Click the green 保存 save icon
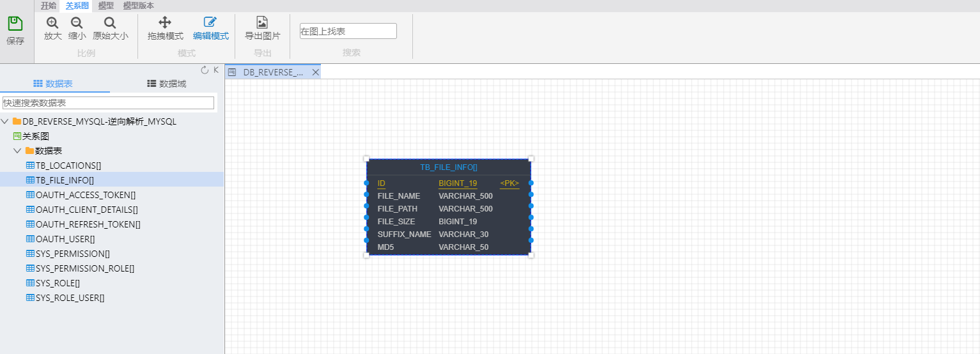This screenshot has height=354, width=980. [x=15, y=24]
